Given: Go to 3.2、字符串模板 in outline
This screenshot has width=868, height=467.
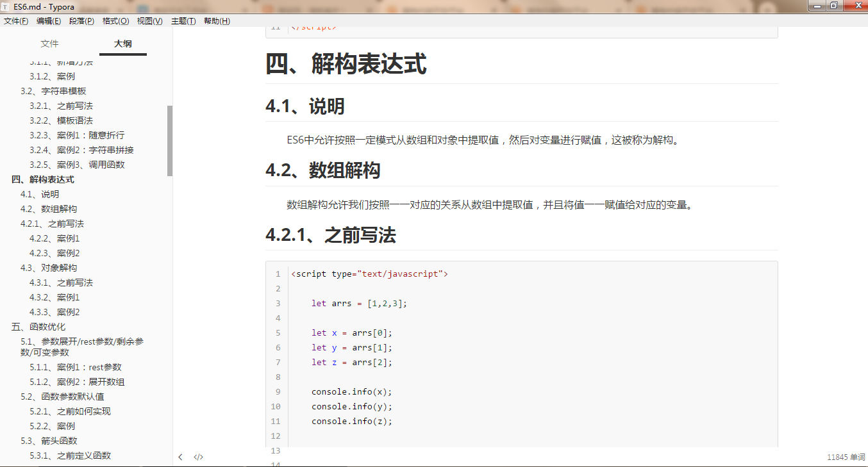Looking at the screenshot, I should tap(53, 91).
